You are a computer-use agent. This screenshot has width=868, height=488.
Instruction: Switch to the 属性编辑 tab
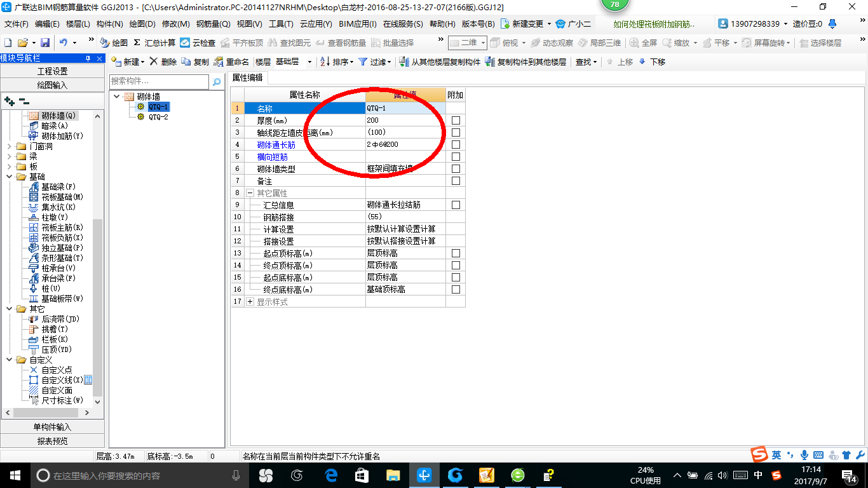point(248,78)
